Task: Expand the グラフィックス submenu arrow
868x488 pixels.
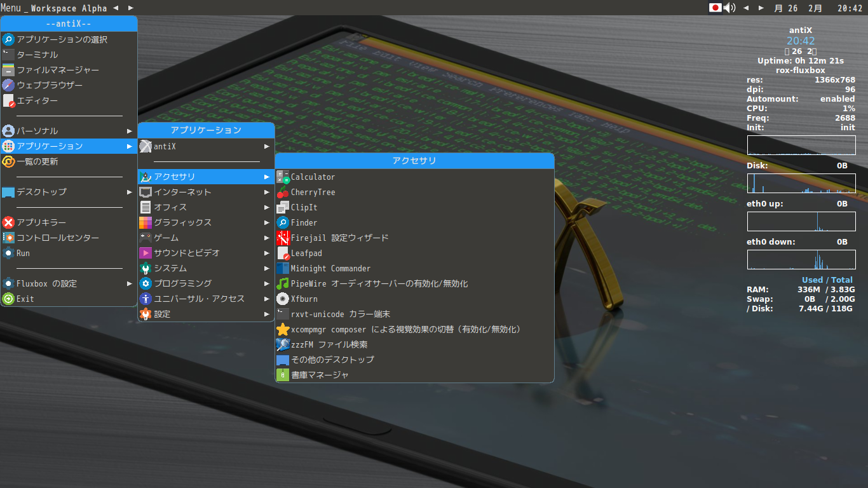Action: coord(267,222)
